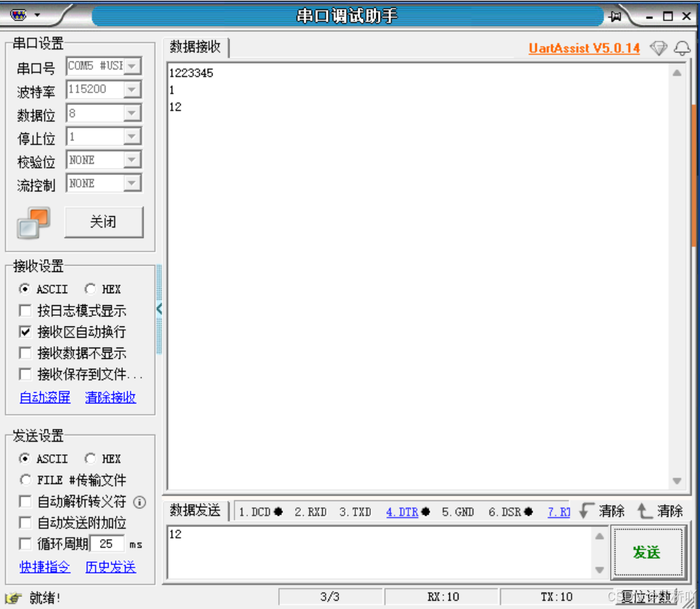
Task: Enable auto parse escape characters
Action: (25, 502)
